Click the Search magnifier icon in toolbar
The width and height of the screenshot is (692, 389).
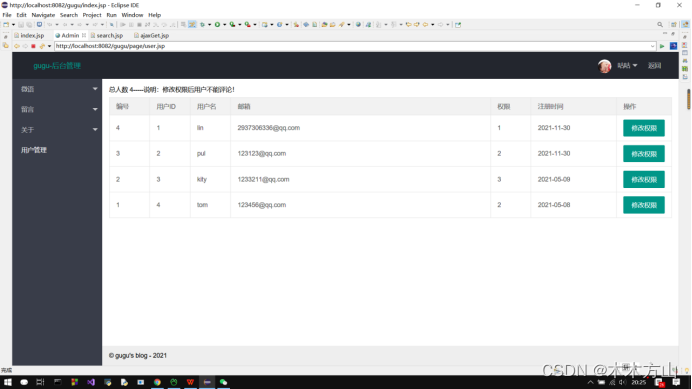coord(660,25)
